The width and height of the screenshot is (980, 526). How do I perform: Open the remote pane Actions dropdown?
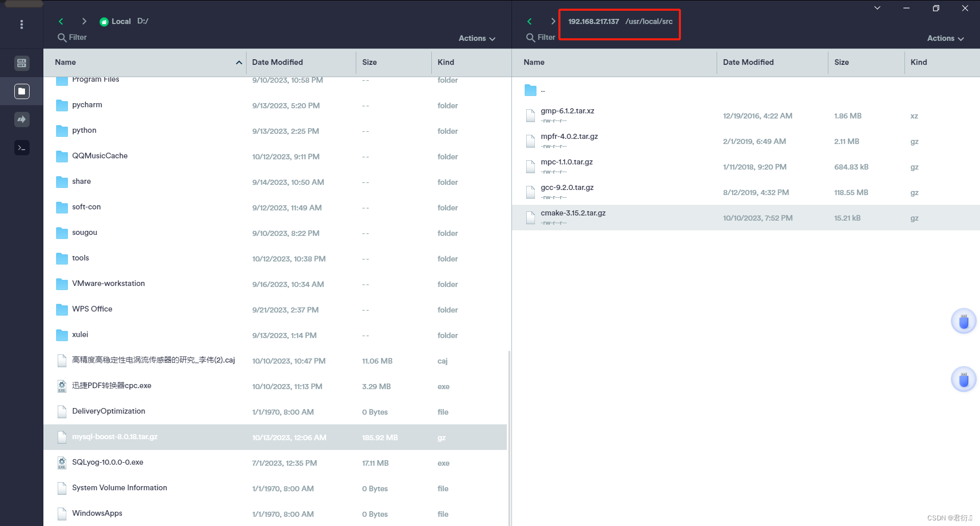tap(945, 38)
